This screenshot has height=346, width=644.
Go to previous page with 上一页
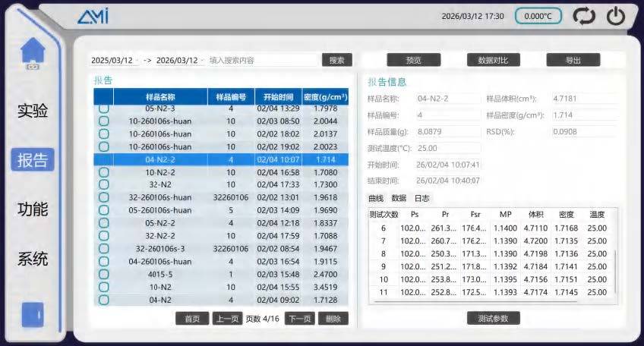coord(228,319)
